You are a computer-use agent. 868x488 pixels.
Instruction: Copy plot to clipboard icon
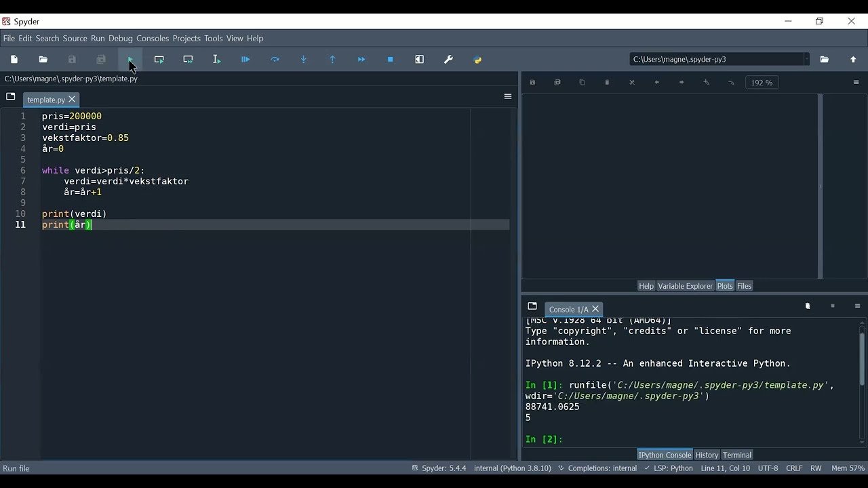click(583, 83)
